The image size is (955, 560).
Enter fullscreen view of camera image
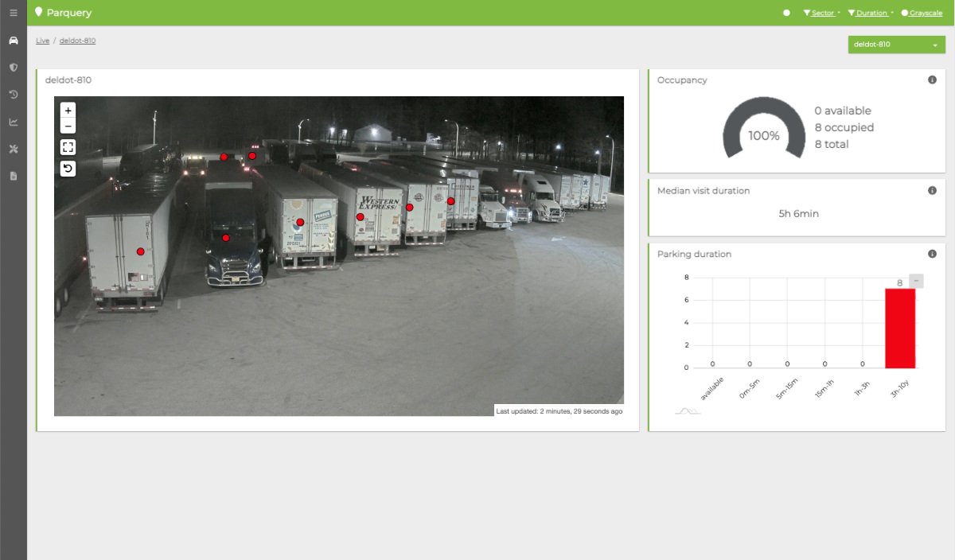click(68, 147)
